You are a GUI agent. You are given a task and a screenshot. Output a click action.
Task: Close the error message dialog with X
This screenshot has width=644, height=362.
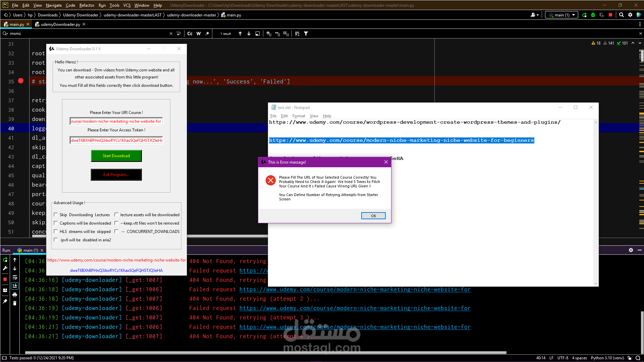(x=386, y=162)
